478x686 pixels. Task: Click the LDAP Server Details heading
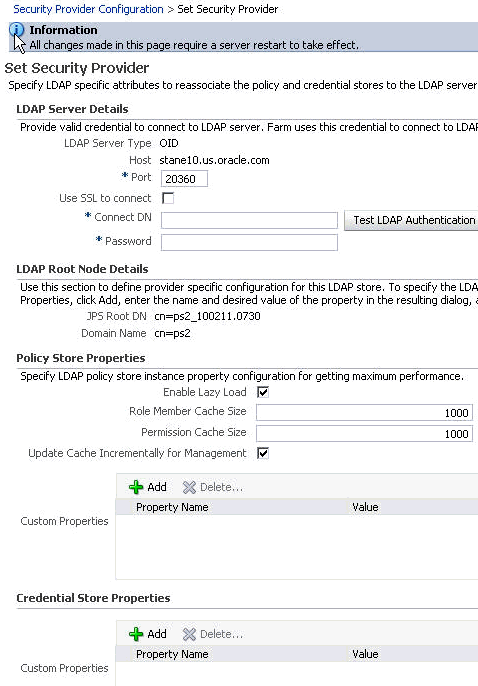point(72,109)
